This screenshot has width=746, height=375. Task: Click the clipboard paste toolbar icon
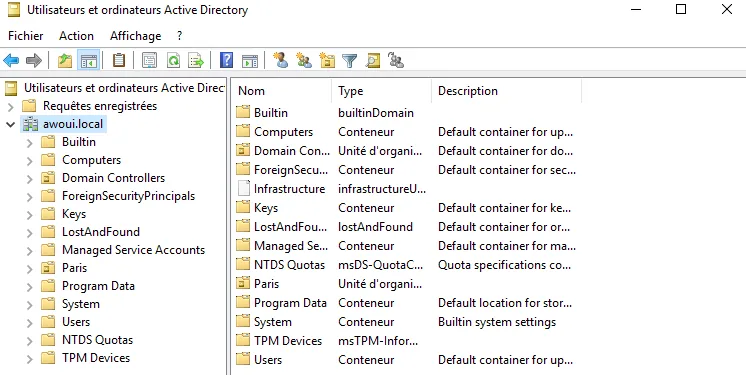[x=118, y=60]
